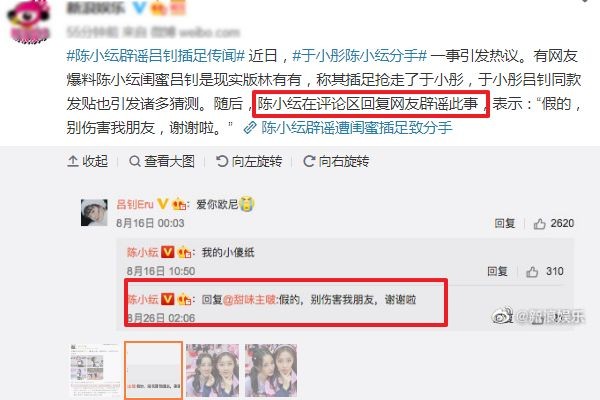
Task: Reply to 陈小纭's 我的小傻纸 comment
Action: coord(497,272)
